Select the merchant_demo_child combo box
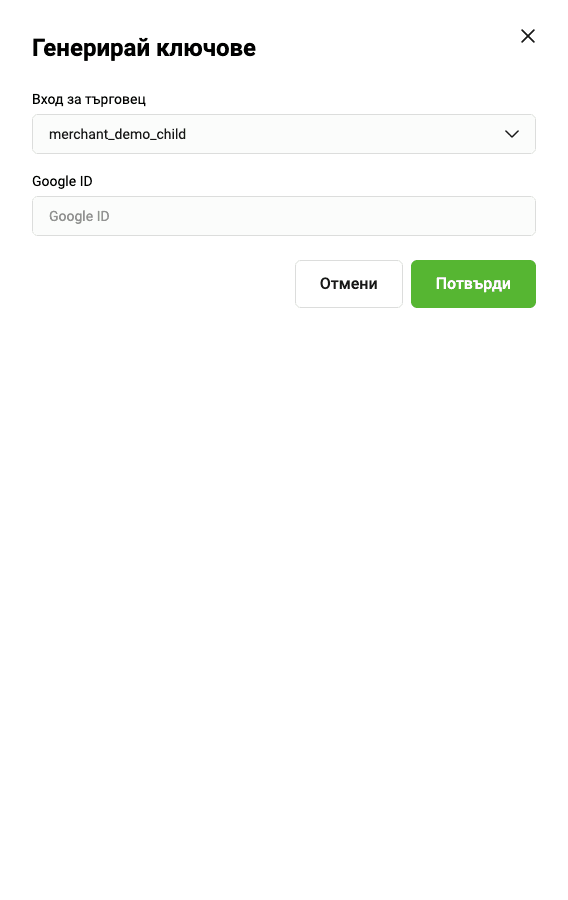The image size is (568, 900). click(x=283, y=134)
